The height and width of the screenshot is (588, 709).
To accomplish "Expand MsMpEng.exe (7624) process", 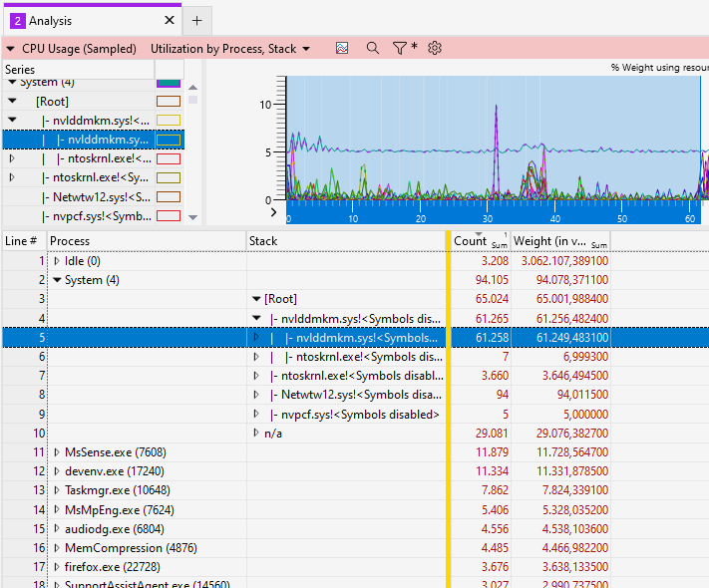I will (57, 509).
